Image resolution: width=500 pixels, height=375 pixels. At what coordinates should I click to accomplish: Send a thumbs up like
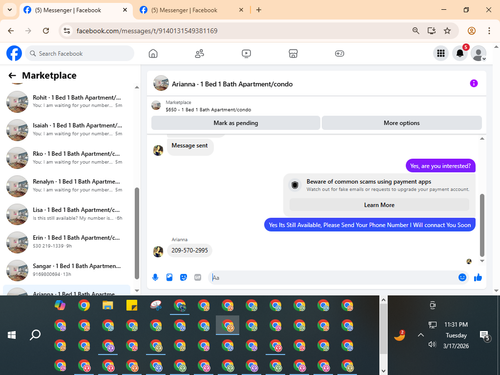point(478,277)
